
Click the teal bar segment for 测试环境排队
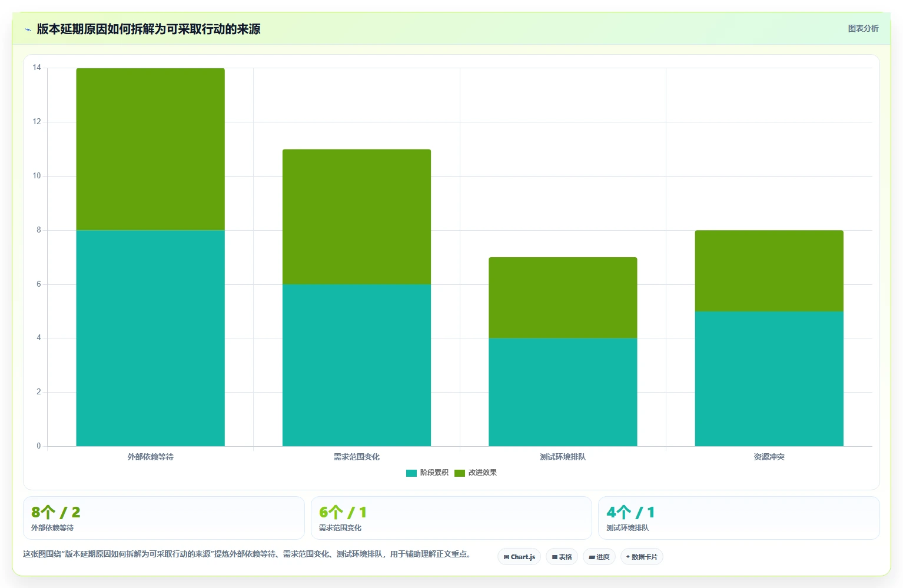(x=563, y=392)
